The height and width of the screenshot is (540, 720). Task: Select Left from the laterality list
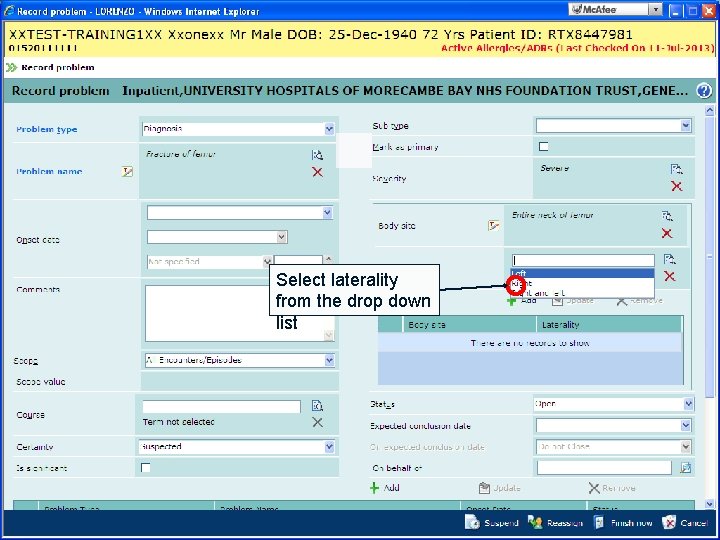coord(583,274)
